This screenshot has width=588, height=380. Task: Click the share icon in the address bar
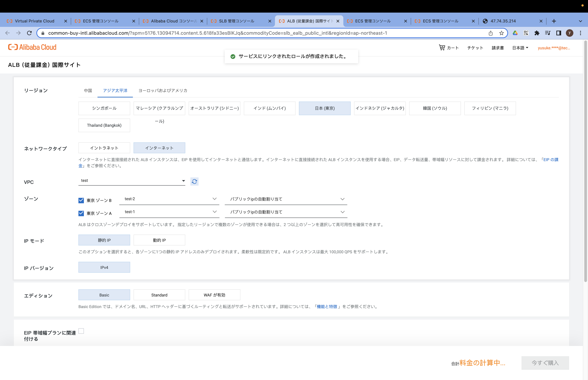[x=490, y=33]
